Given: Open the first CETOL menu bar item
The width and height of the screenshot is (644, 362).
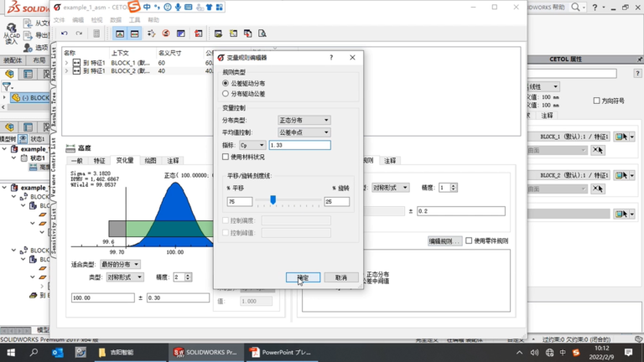Looking at the screenshot, I should (60, 20).
